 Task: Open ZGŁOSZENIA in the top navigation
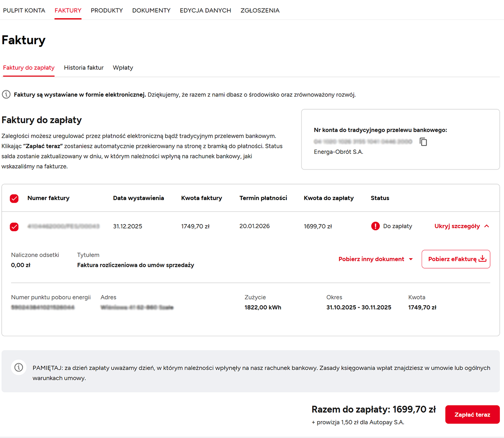pyautogui.click(x=260, y=11)
